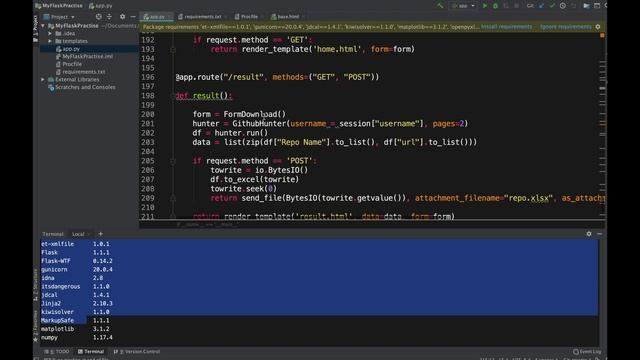Open Terminal panel settings gear
Image resolution: width=640 pixels, height=360 pixels.
point(589,234)
